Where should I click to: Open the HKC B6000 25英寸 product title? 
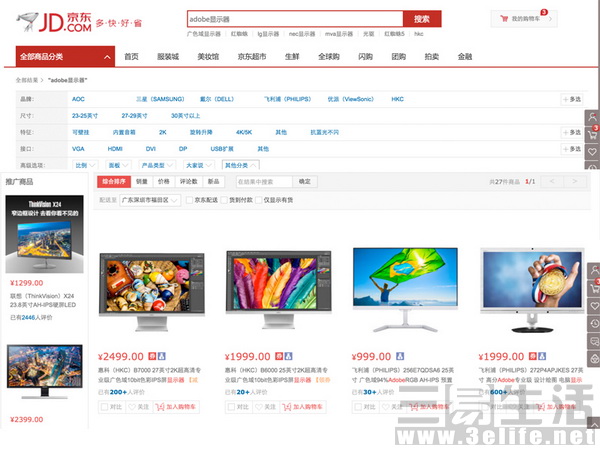277,375
